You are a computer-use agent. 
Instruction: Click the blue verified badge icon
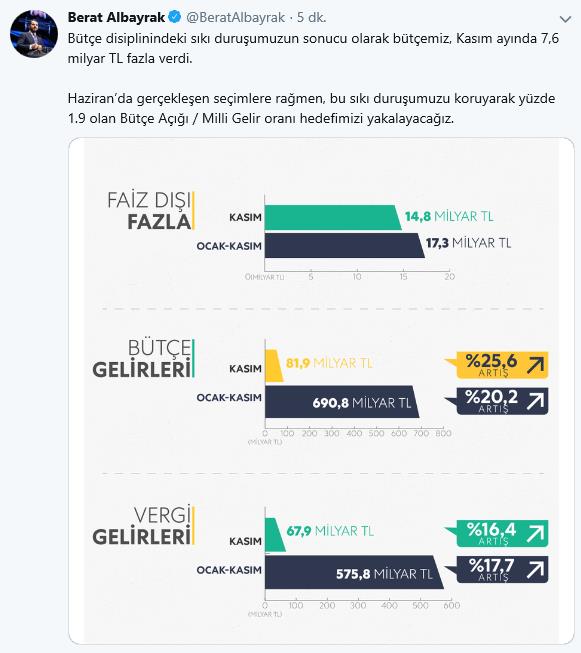pyautogui.click(x=175, y=17)
